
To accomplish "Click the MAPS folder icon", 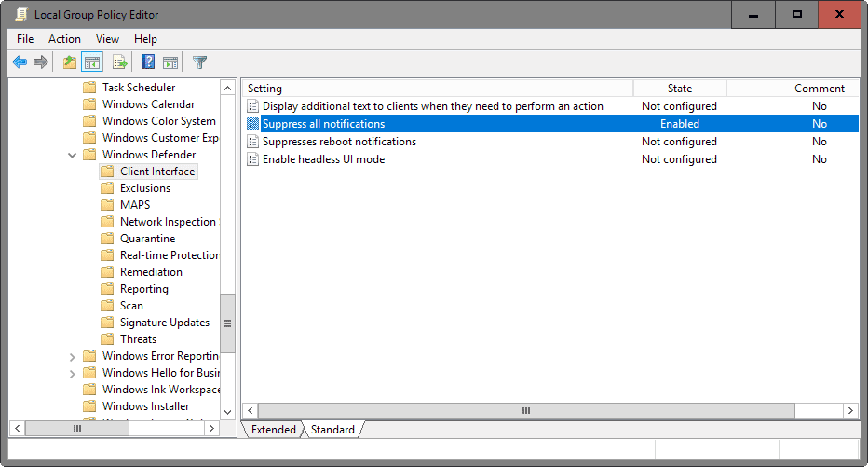I will (x=107, y=205).
